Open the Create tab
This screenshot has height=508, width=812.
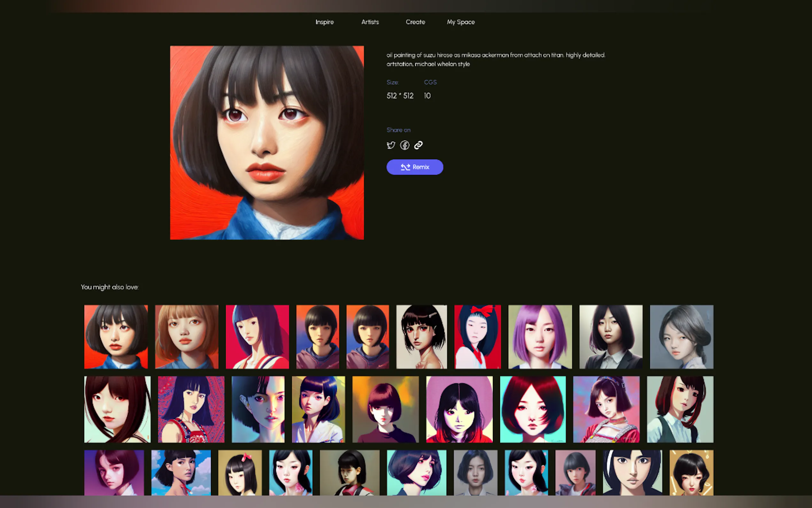415,22
